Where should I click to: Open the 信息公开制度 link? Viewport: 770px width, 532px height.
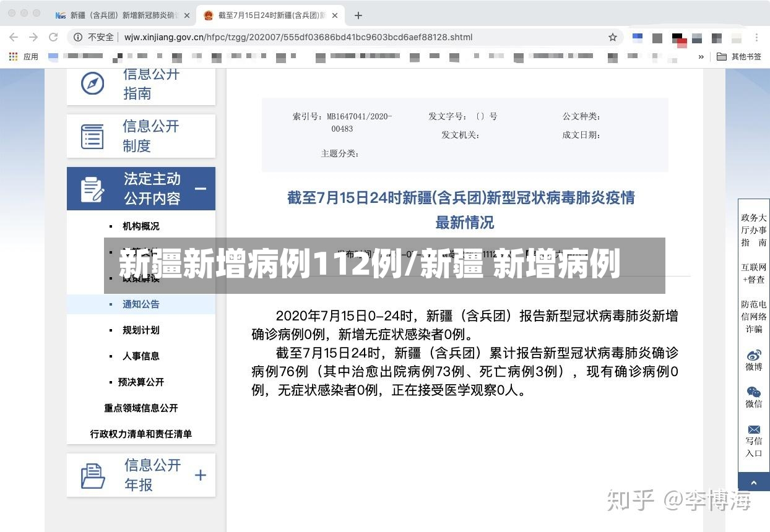tap(151, 136)
